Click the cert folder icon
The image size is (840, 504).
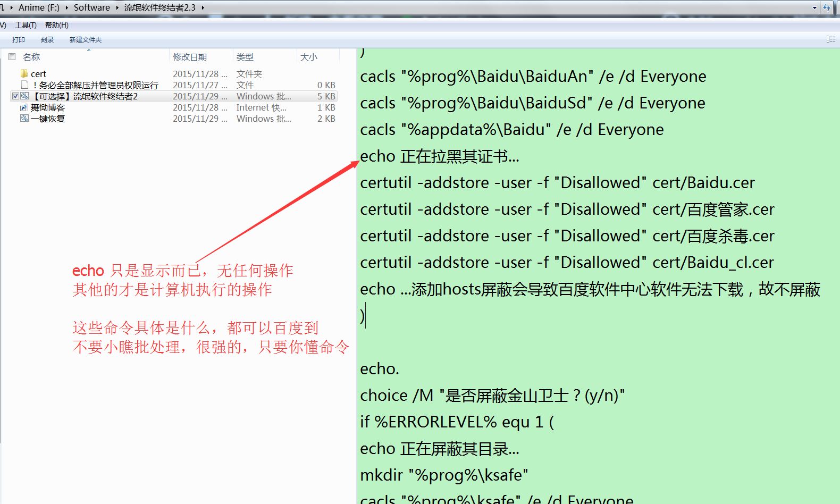click(24, 73)
